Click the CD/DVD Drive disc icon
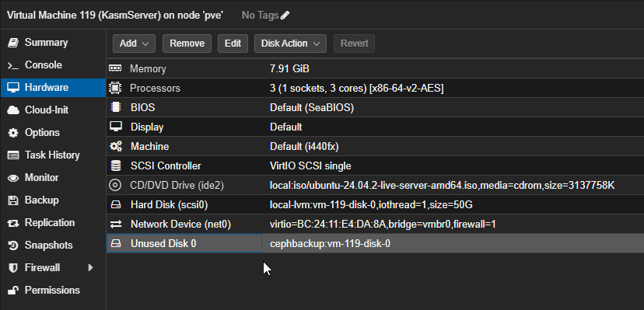The height and width of the screenshot is (310, 644). pos(115,186)
